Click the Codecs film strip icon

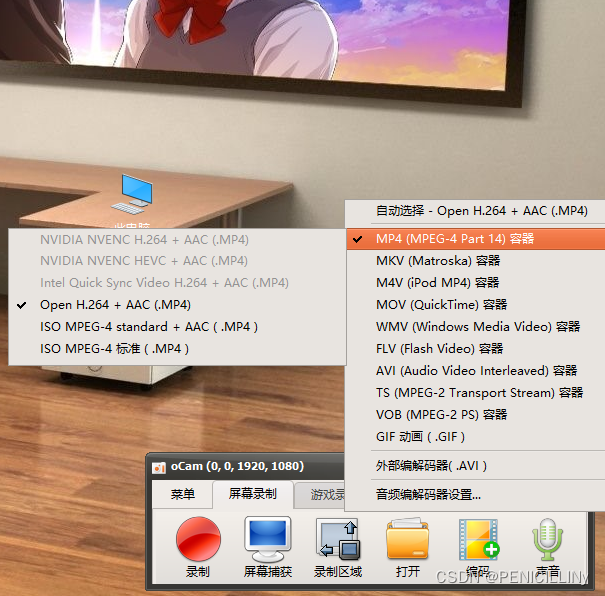478,539
